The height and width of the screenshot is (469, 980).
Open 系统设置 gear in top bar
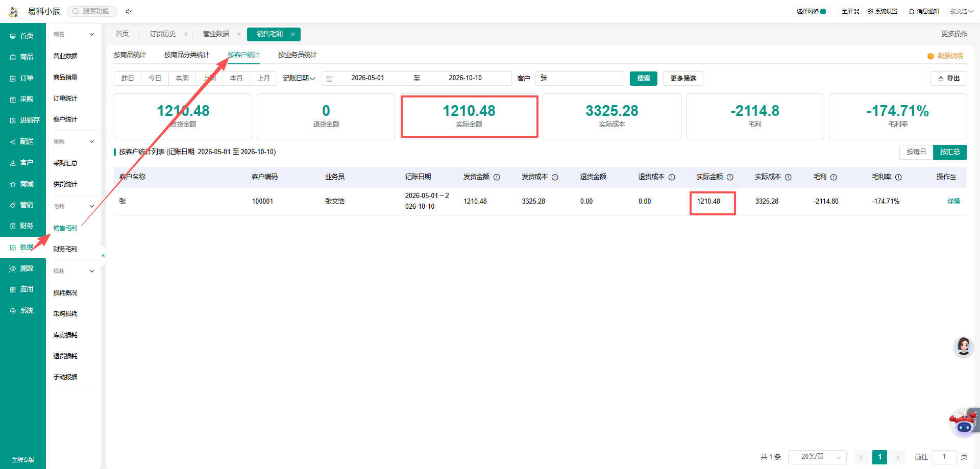882,11
